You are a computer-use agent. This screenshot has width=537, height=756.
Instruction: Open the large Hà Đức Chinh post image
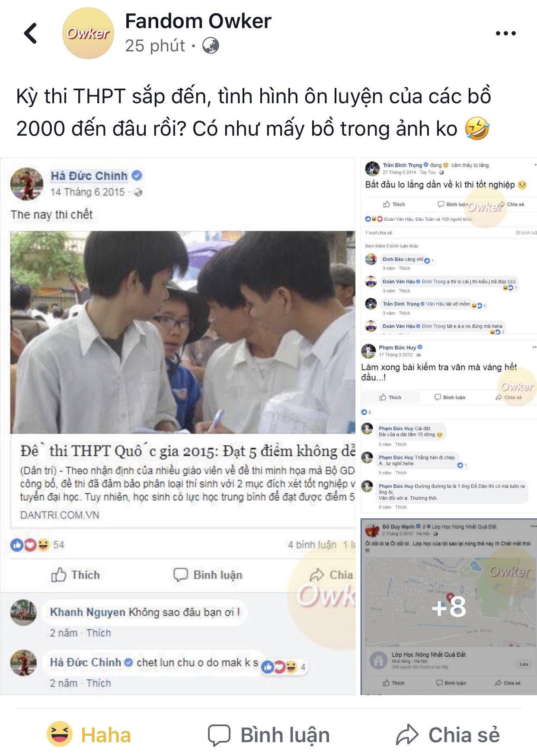pos(178,426)
